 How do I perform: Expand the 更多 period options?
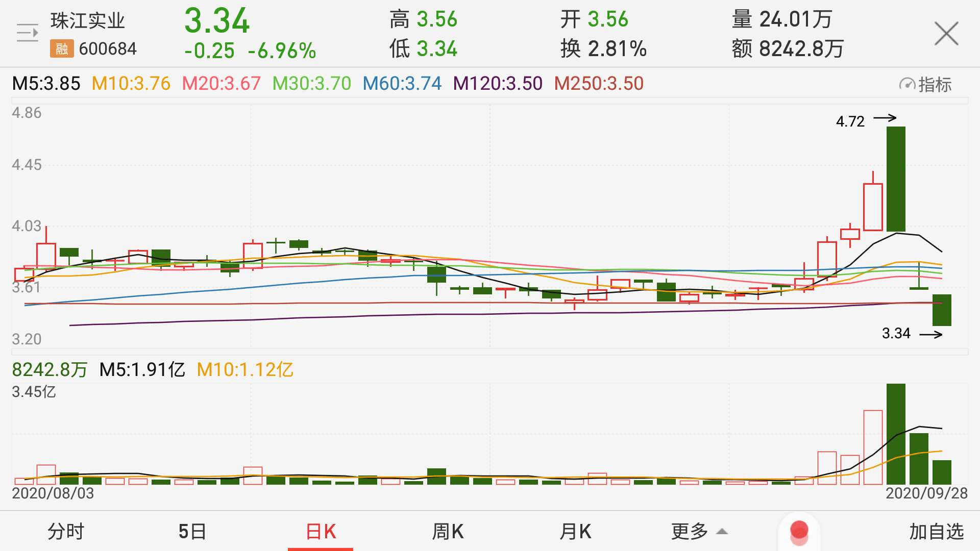pyautogui.click(x=699, y=532)
